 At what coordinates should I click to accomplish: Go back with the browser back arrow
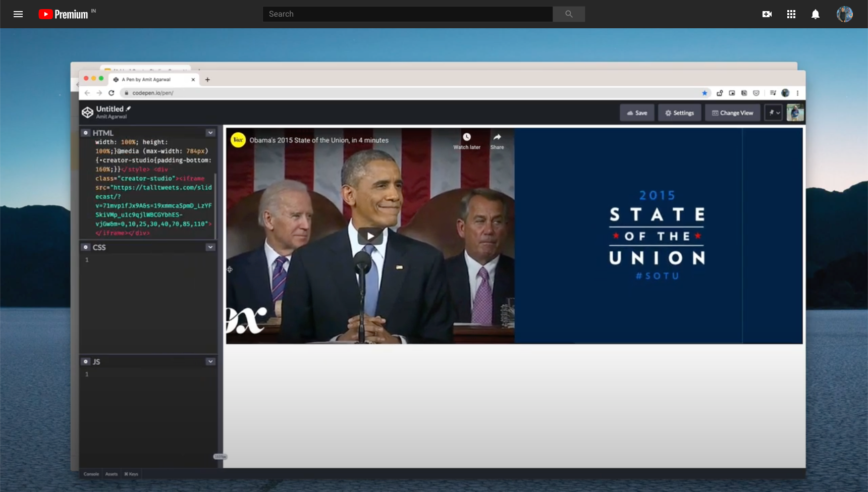(x=87, y=93)
